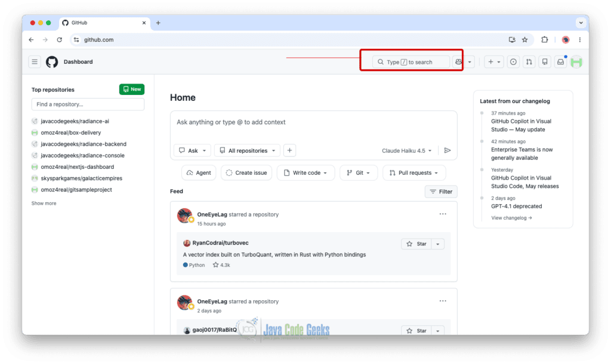Open omoz4real/box-delivery repository

[x=71, y=132]
